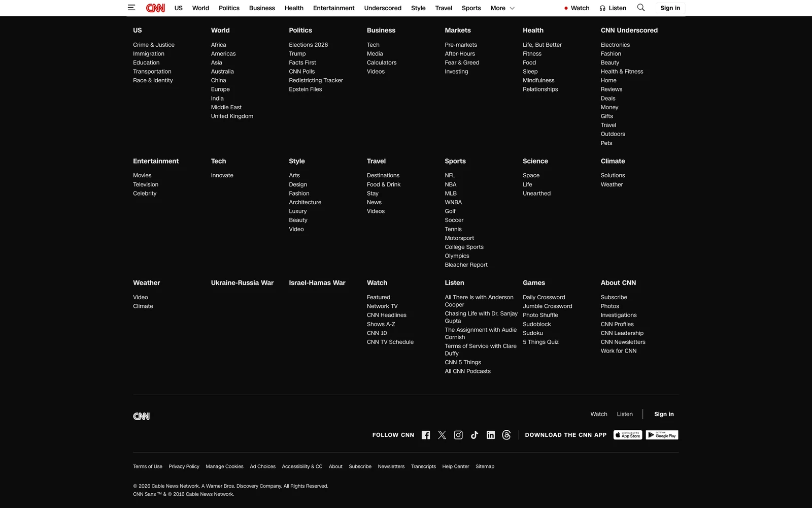Open CNN's Threads icon
This screenshot has width=812, height=508.
(506, 435)
